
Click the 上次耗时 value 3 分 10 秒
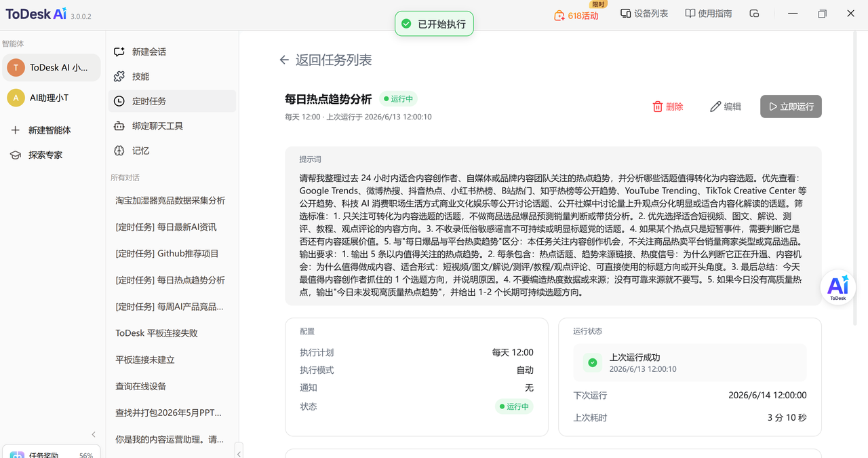(x=787, y=417)
